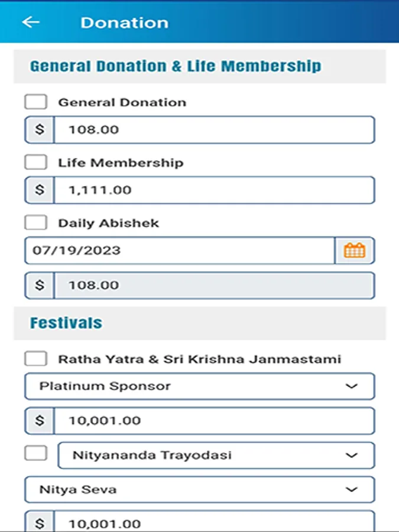Open the calendar date picker icon
The height and width of the screenshot is (532, 399).
pos(355,251)
